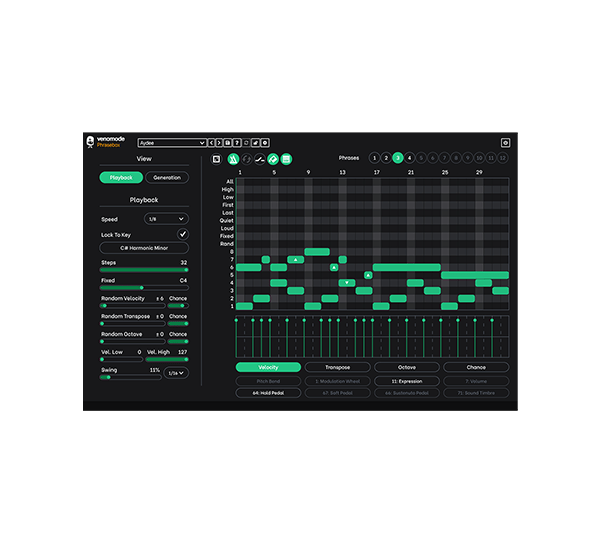Click the note in row 8 at step 9
The width and height of the screenshot is (600, 543).
317,252
